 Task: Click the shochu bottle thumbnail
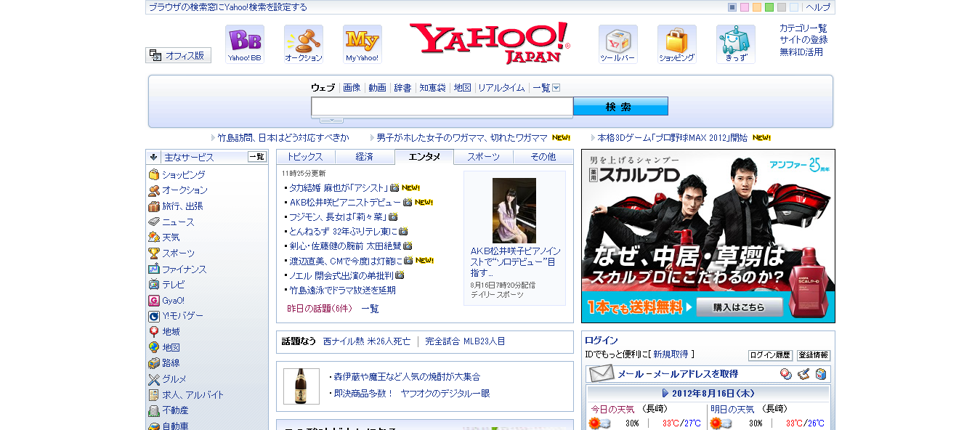[x=301, y=386]
